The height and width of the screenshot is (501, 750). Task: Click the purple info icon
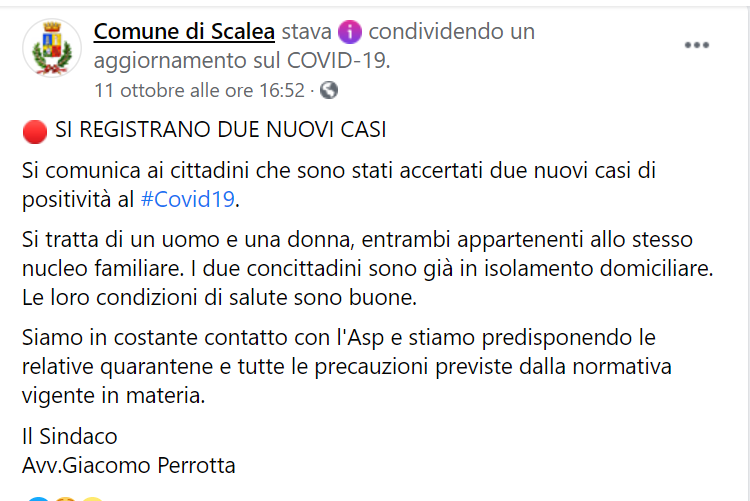pos(350,33)
